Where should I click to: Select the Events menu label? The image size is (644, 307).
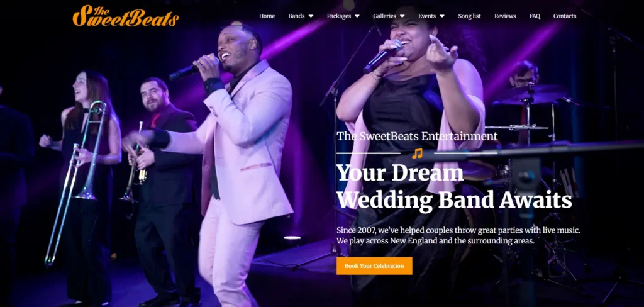(x=427, y=16)
